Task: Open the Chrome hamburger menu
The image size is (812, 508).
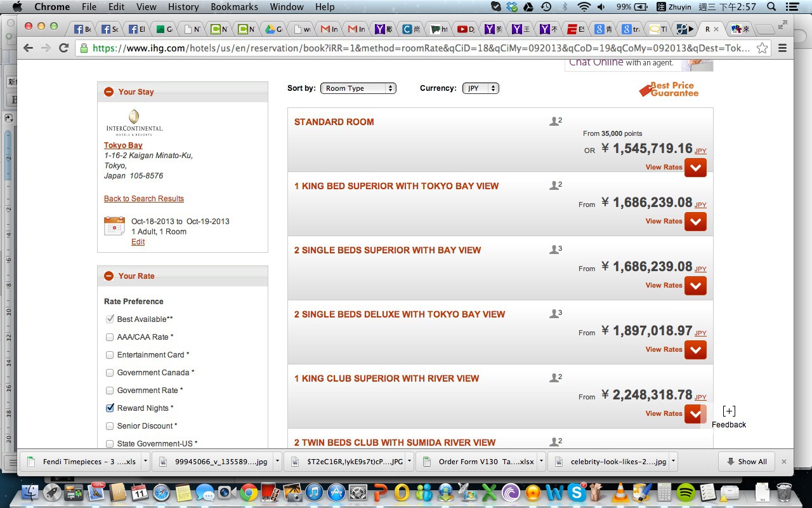Action: (782, 48)
